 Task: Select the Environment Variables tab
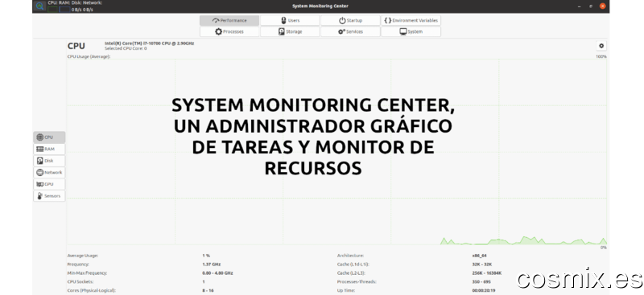pyautogui.click(x=411, y=21)
